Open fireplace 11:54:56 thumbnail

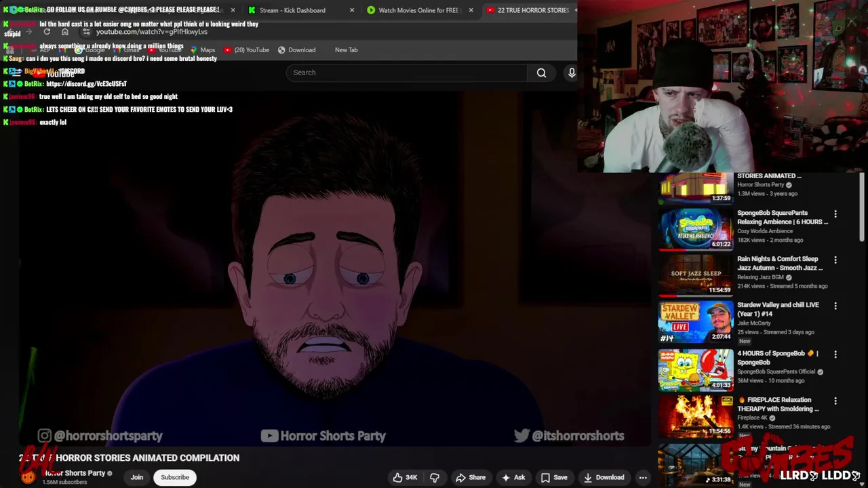tap(696, 416)
